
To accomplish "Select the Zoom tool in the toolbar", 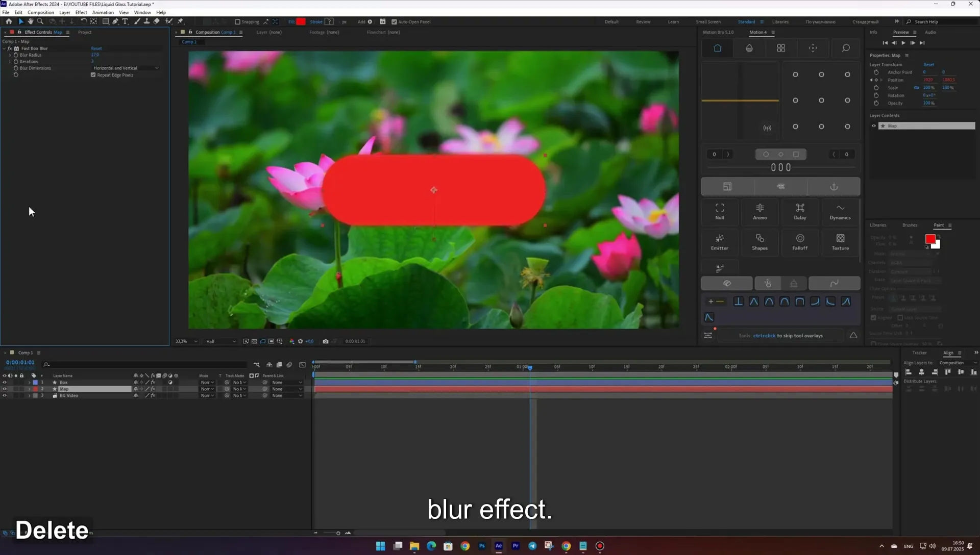I will pyautogui.click(x=40, y=21).
